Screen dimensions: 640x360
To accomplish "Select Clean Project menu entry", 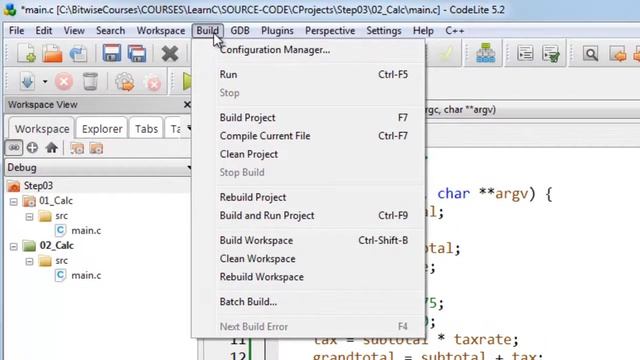I will [309, 154].
